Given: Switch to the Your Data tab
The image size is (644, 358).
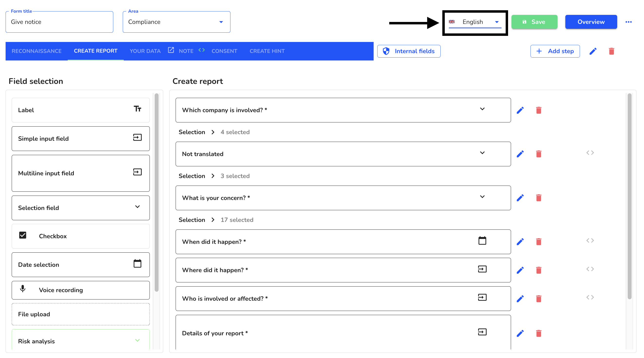Looking at the screenshot, I should [145, 51].
